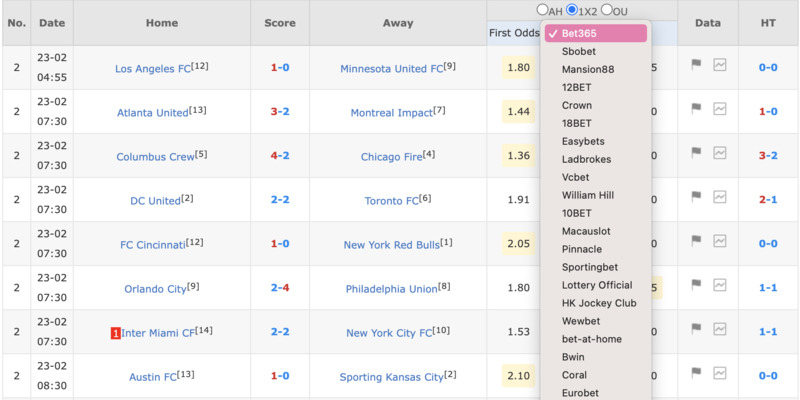Select the 1X2 radio button
800x400 pixels.
pyautogui.click(x=572, y=10)
